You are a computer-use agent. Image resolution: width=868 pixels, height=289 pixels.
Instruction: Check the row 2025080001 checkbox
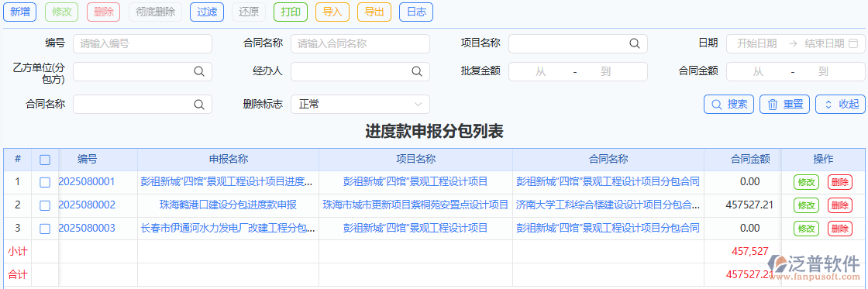(46, 181)
